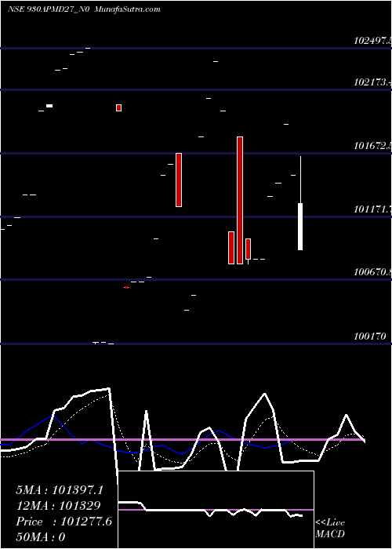Click the 102497.5 price level label

(x=372, y=41)
